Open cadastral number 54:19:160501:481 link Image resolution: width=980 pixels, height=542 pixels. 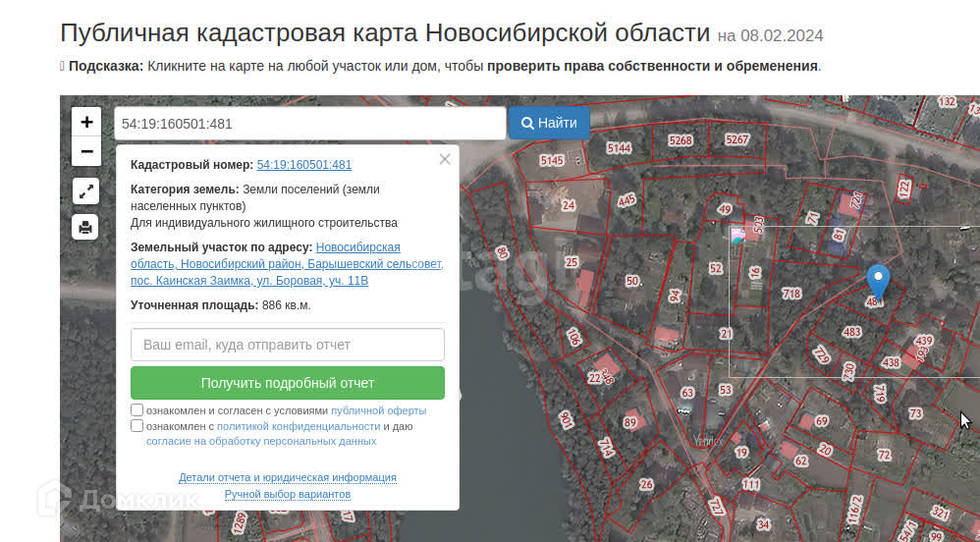(x=304, y=165)
